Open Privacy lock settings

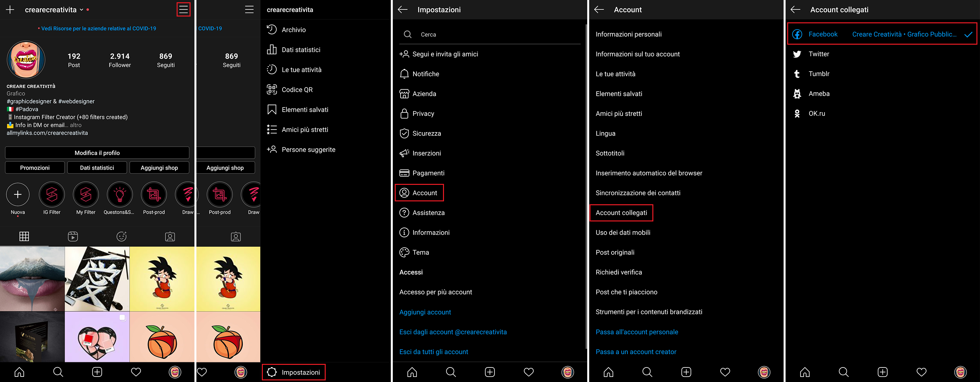[416, 114]
